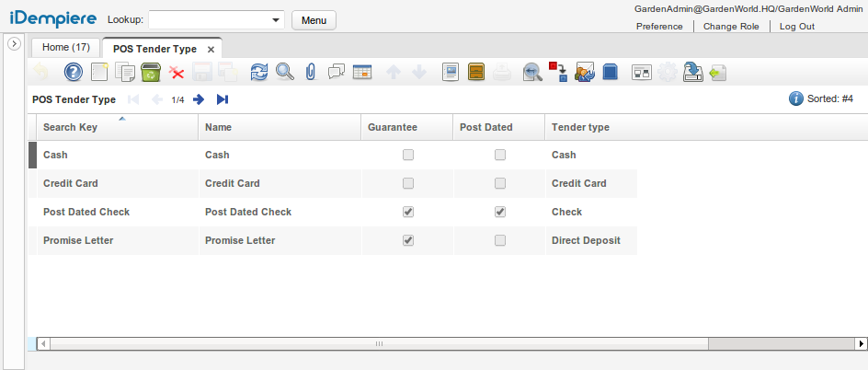The image size is (868, 370).
Task: Open the Lookup dropdown arrow
Action: pyautogui.click(x=276, y=19)
